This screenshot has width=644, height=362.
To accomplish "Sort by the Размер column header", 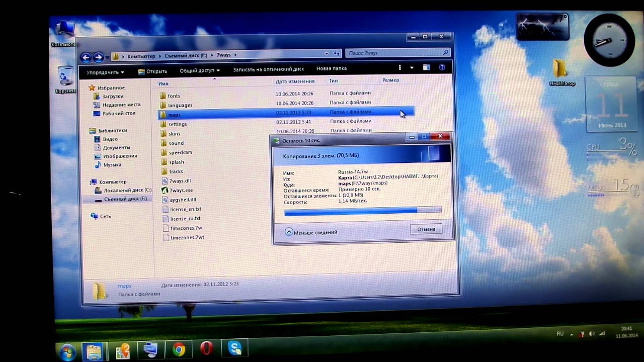I will [390, 80].
